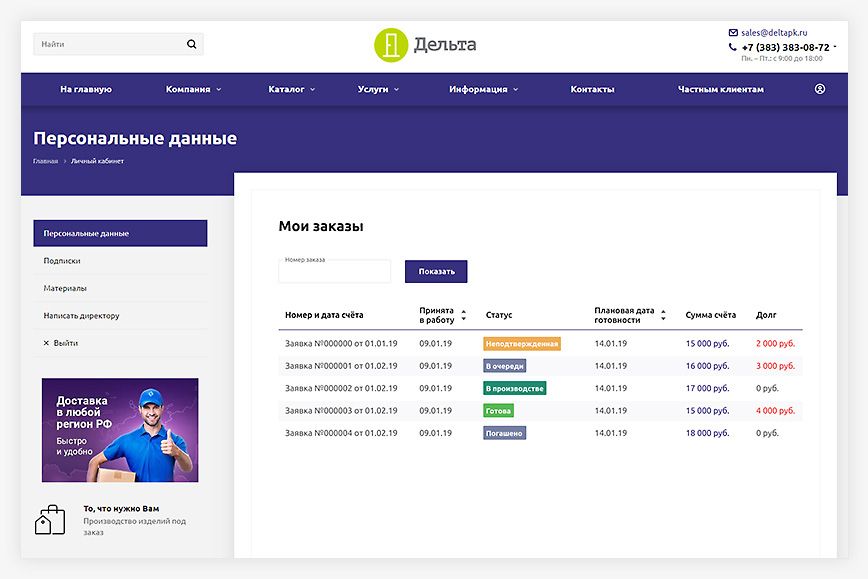Sort by Принята в работу arrows

[464, 316]
